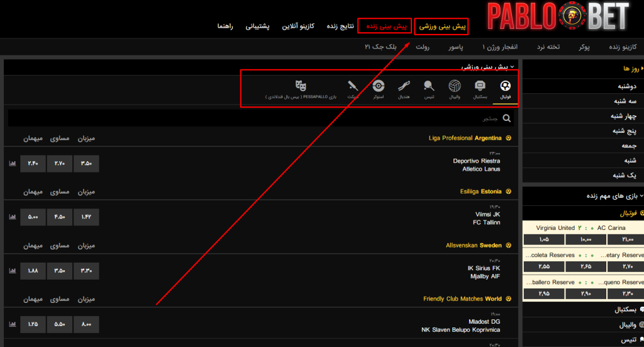644x347 pixels.
Task: Pick away-win odds for Viimsi JK match
Action: click(x=33, y=217)
